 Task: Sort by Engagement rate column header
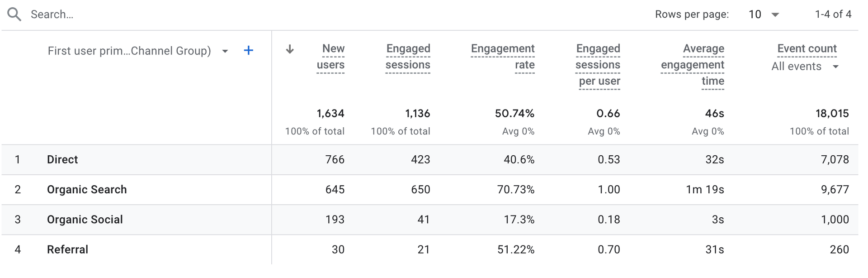tap(503, 57)
